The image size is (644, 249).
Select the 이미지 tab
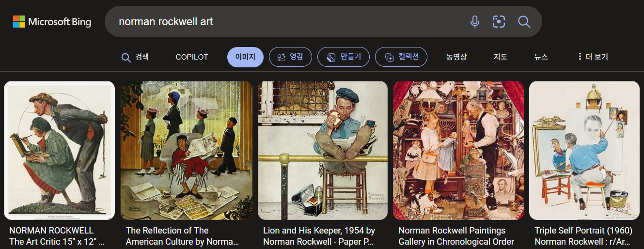point(245,57)
